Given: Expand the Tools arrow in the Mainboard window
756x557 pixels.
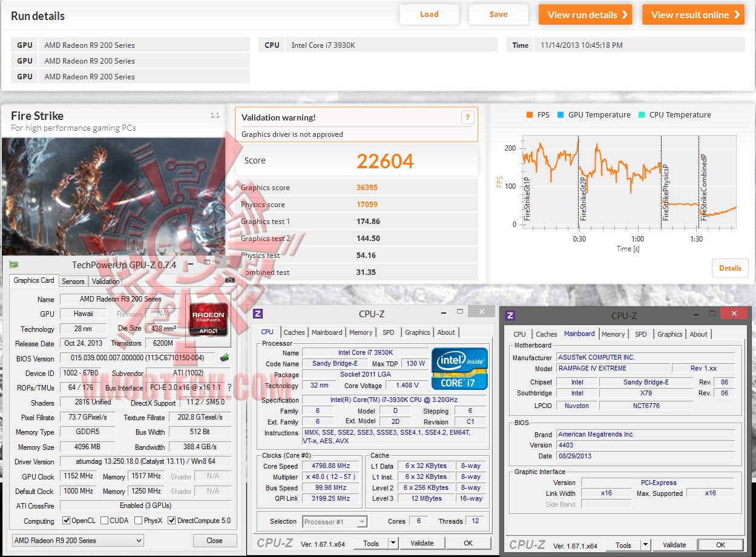Looking at the screenshot, I should 645,545.
